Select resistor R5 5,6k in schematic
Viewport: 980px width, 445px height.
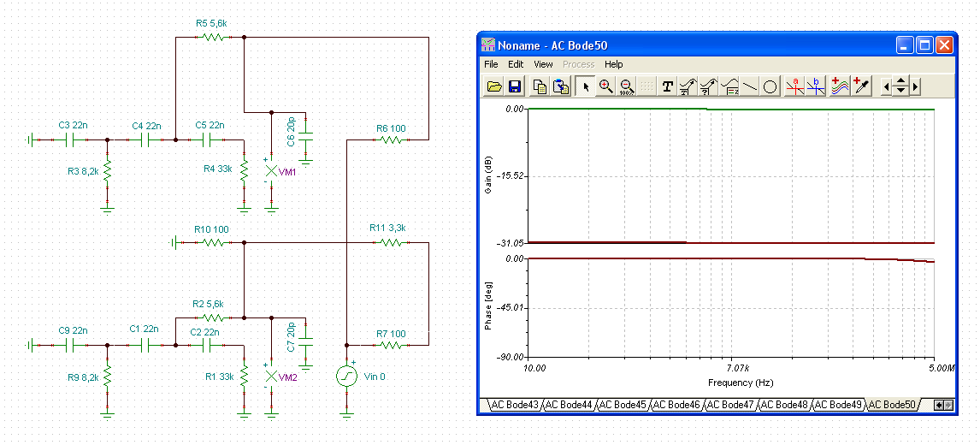click(212, 37)
